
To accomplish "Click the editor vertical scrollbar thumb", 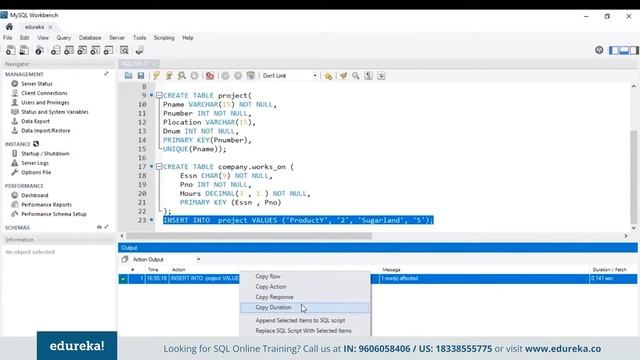I will coord(633,176).
